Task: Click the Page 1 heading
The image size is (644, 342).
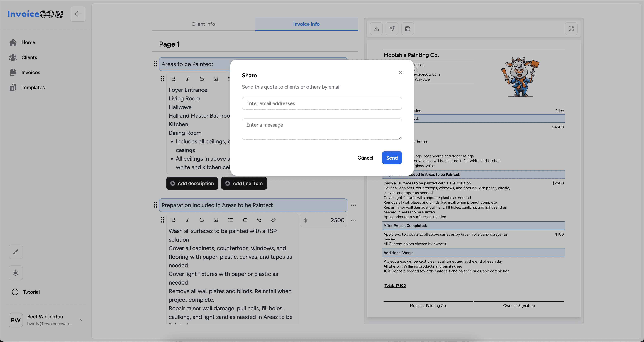Action: tap(170, 44)
